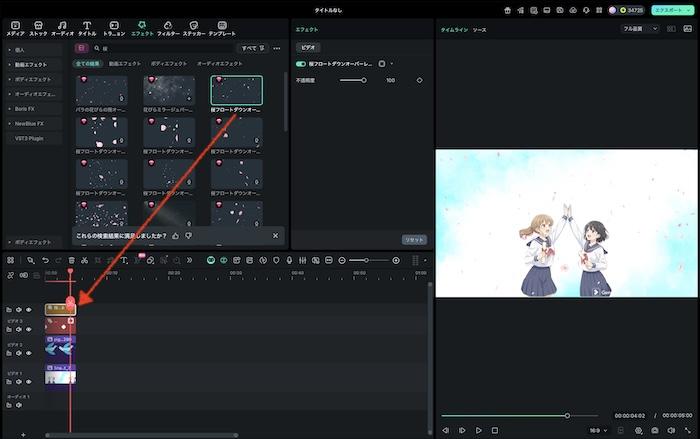This screenshot has height=439, width=700.
Task: Click the keyframe diamond beside opacity value
Action: click(419, 80)
